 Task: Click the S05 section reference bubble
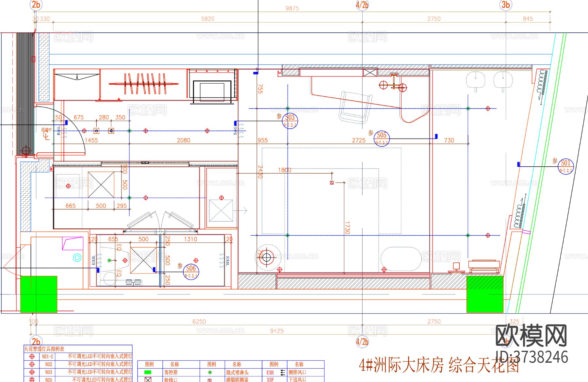[382, 138]
